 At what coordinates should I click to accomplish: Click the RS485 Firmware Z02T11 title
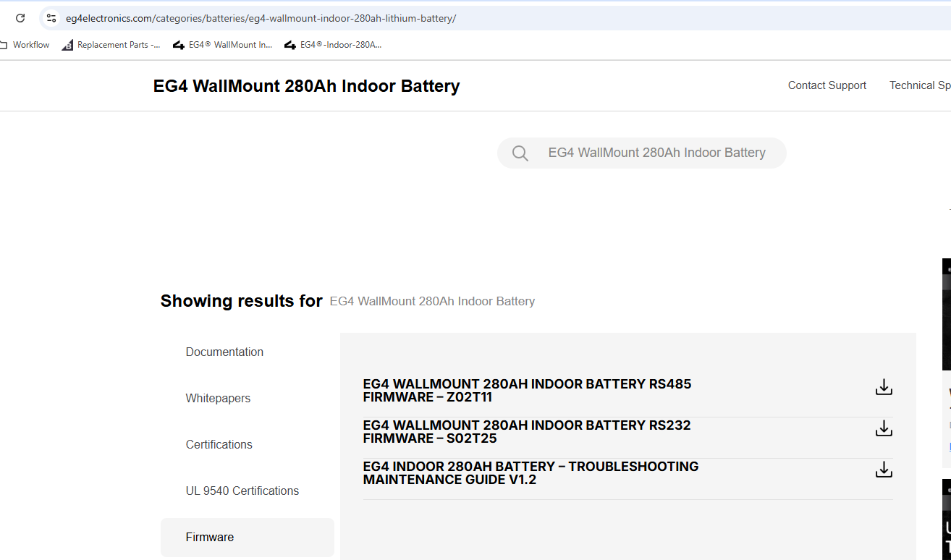(x=527, y=391)
